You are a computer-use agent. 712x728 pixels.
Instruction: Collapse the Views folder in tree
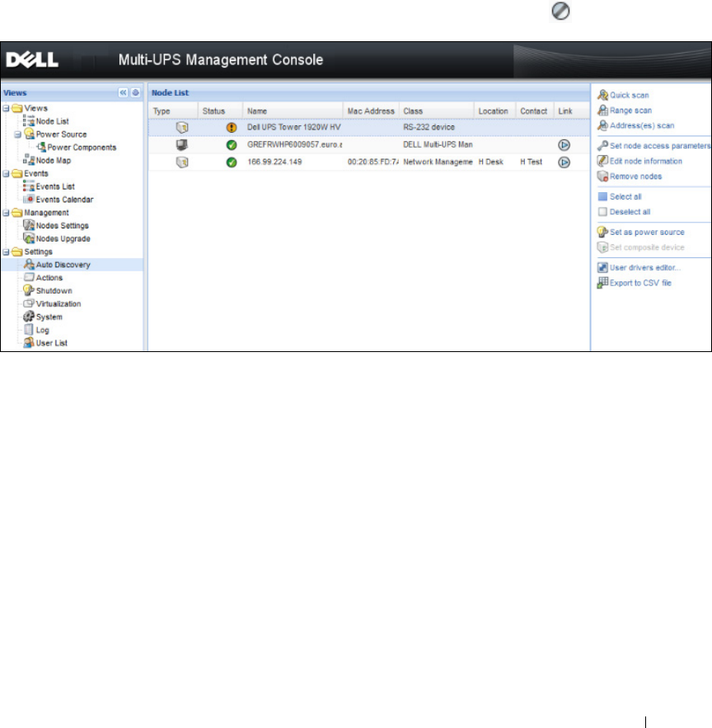tap(6, 108)
